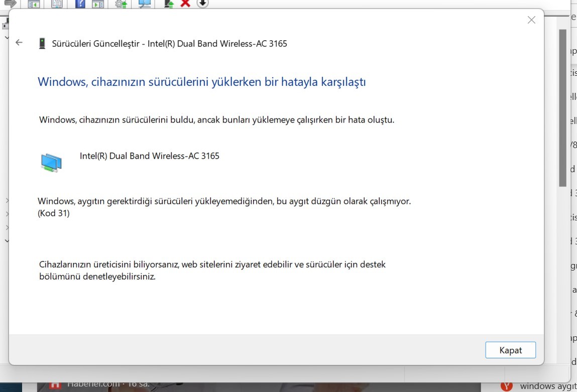Image resolution: width=577 pixels, height=392 pixels.
Task: Uninstall the device using the red X icon
Action: point(185,4)
